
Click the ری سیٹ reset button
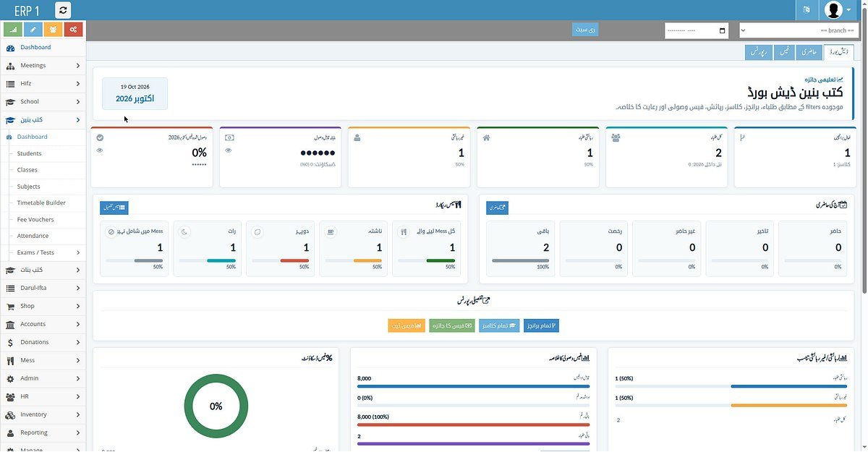coord(585,30)
